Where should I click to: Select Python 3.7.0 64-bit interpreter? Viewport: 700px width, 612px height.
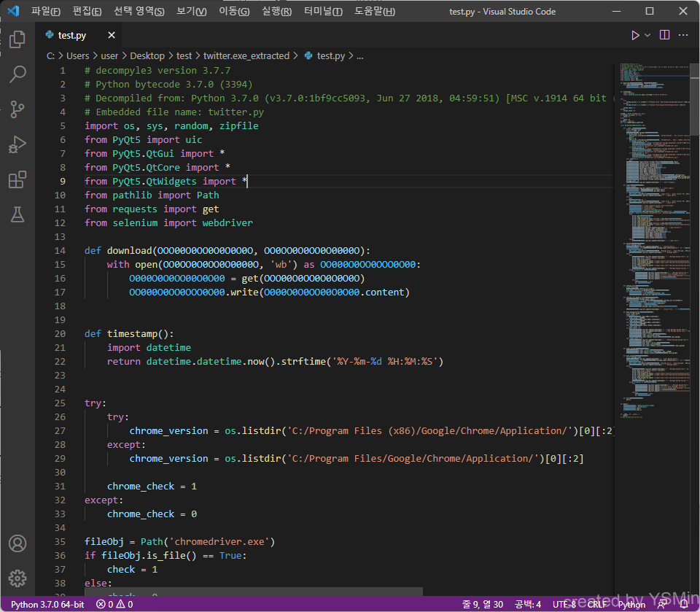click(47, 605)
